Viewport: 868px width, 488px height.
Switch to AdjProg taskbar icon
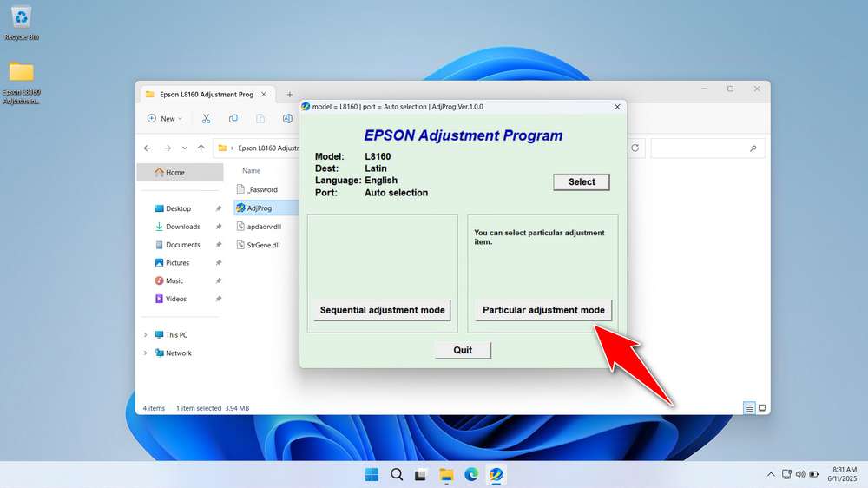coord(496,475)
